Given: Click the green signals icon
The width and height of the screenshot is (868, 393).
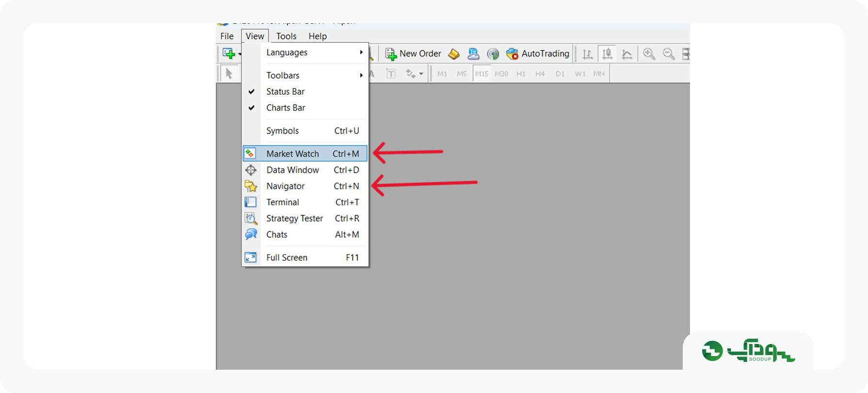Looking at the screenshot, I should point(493,54).
